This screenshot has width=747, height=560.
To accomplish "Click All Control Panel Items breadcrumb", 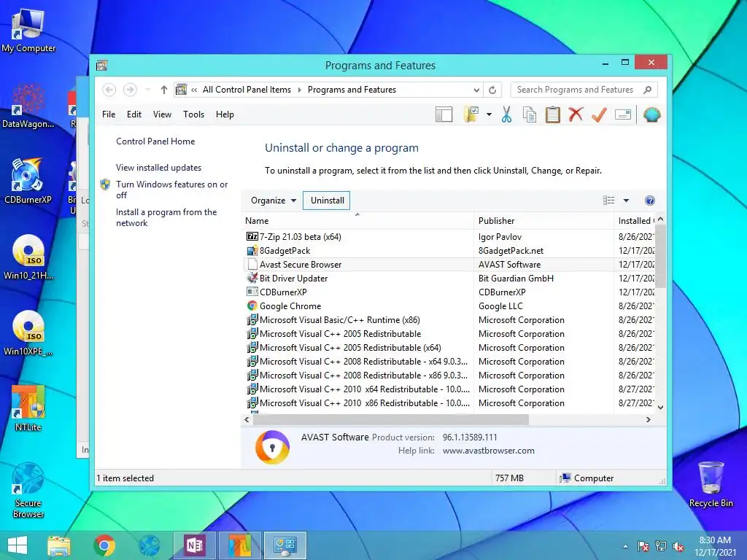I will click(x=247, y=90).
